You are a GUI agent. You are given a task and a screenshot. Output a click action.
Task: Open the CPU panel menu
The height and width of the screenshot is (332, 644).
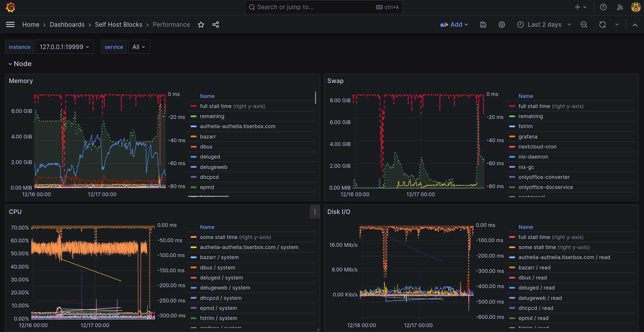pyautogui.click(x=315, y=212)
